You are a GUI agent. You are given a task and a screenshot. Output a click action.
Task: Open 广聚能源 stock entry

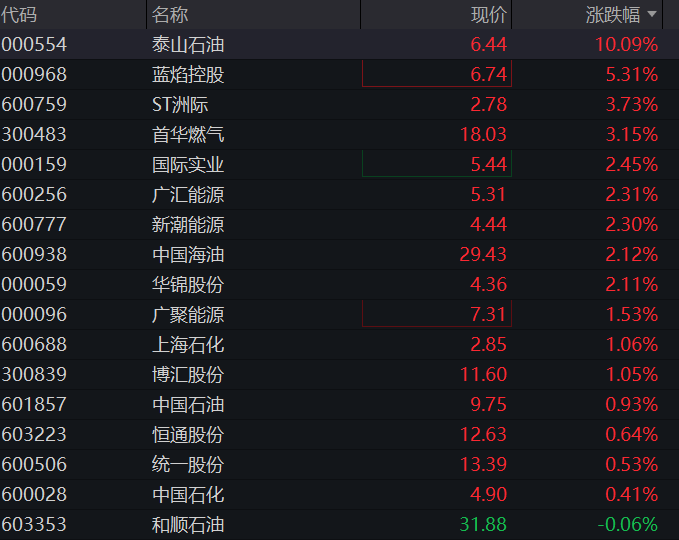(x=188, y=314)
